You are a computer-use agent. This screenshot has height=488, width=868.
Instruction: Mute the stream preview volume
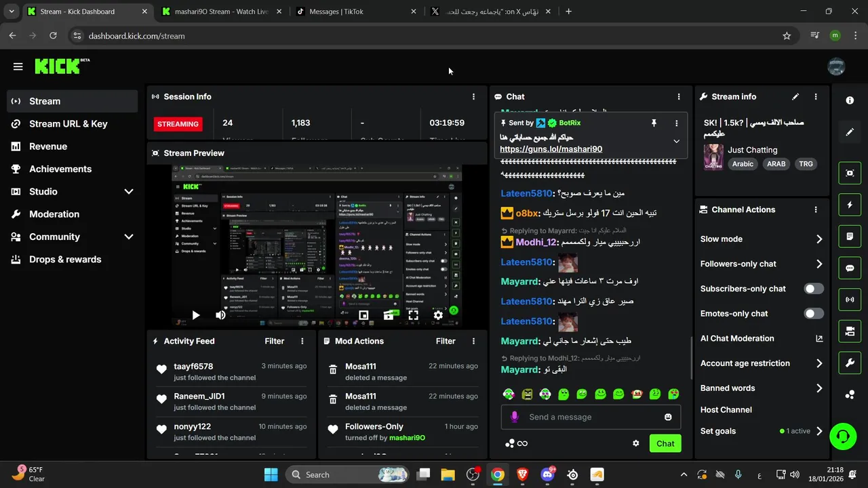220,315
